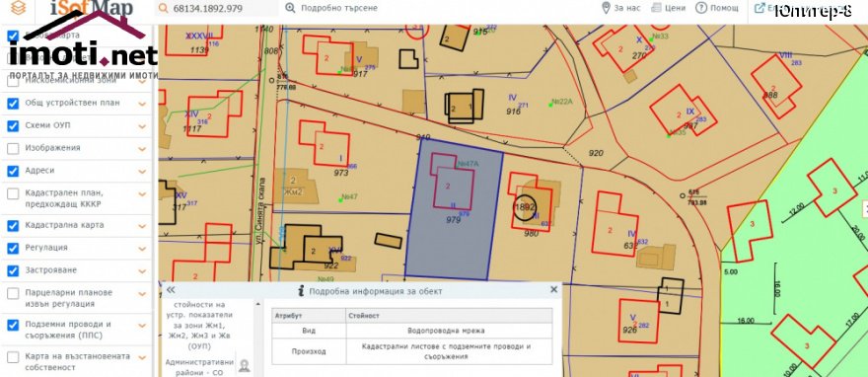868x377 pixels.
Task: Click the search field containing 68134.1892.979
Action: [x=216, y=8]
